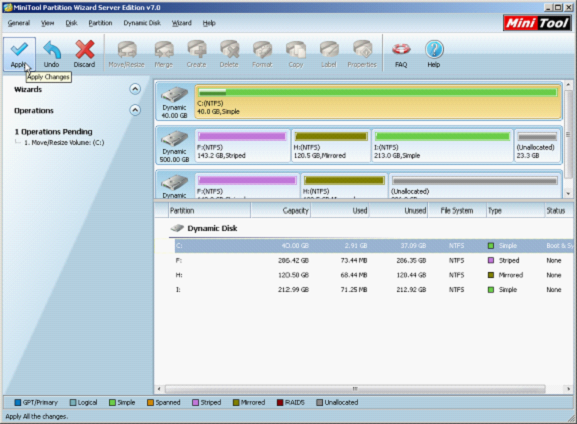Open the View menu
The width and height of the screenshot is (577, 424).
click(47, 23)
